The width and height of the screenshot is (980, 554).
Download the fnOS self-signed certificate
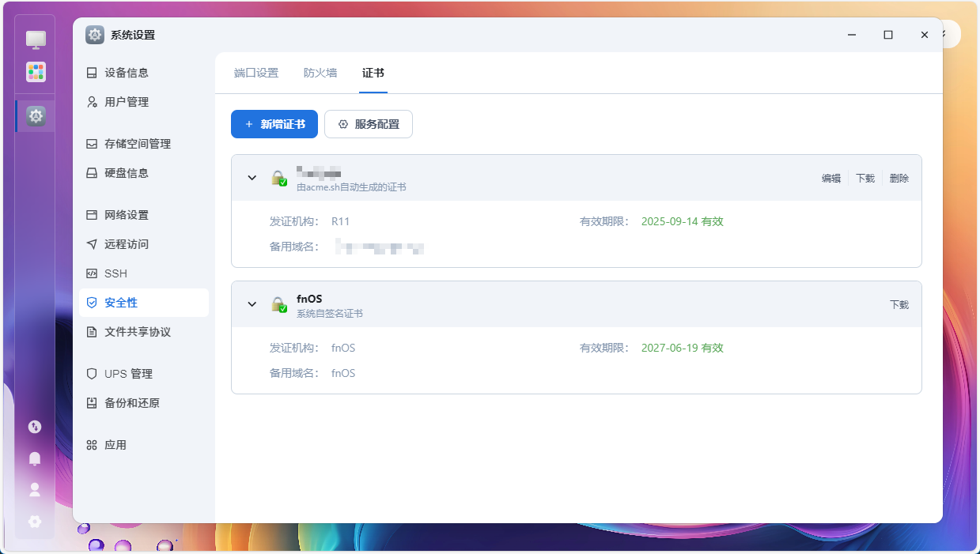tap(899, 305)
